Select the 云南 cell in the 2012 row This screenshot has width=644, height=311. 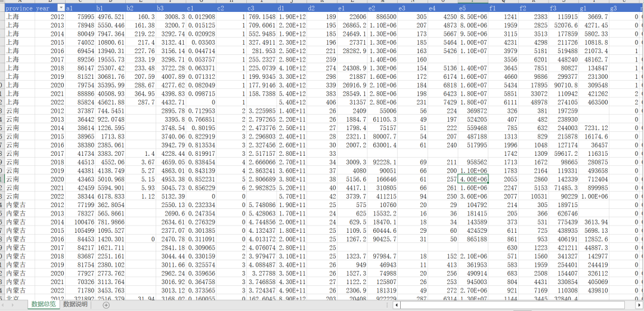point(19,110)
